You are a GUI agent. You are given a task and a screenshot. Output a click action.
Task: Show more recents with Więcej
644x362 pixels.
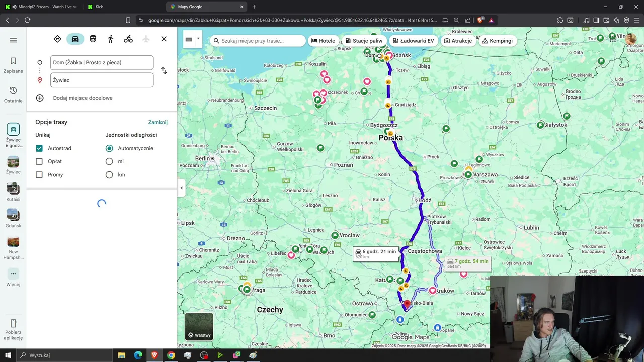13,278
